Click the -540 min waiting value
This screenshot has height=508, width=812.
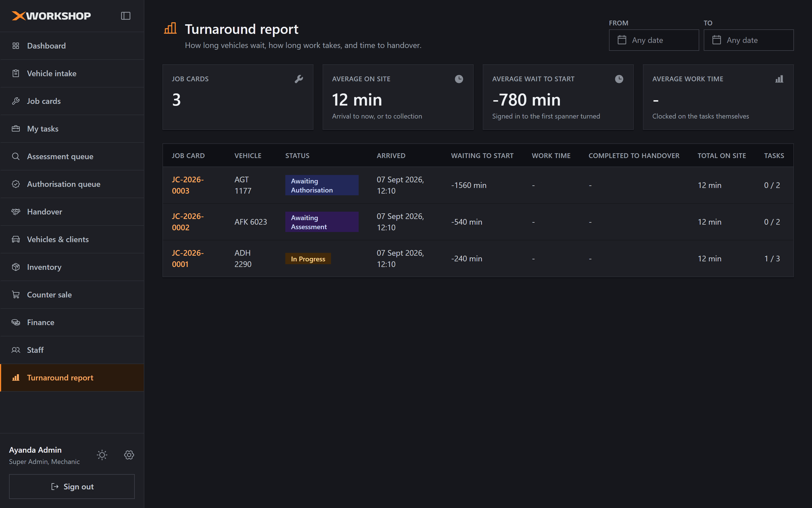click(x=467, y=222)
